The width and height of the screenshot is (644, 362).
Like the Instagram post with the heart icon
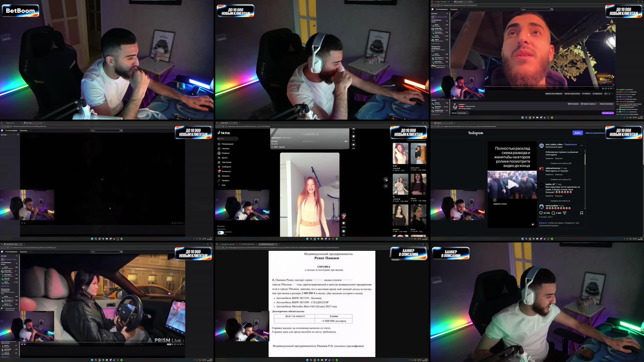point(541,213)
